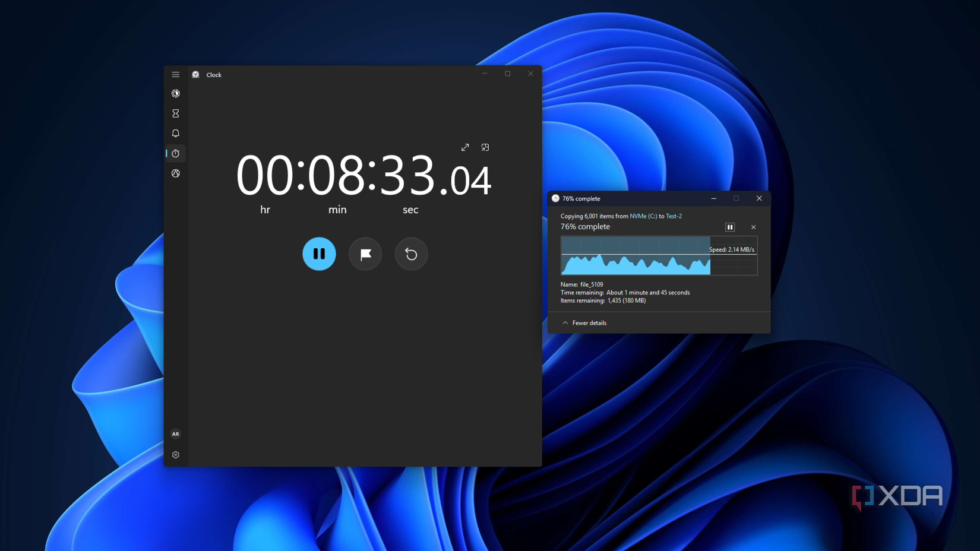This screenshot has height=551, width=980.
Task: Expand stopwatch to full view
Action: (465, 147)
